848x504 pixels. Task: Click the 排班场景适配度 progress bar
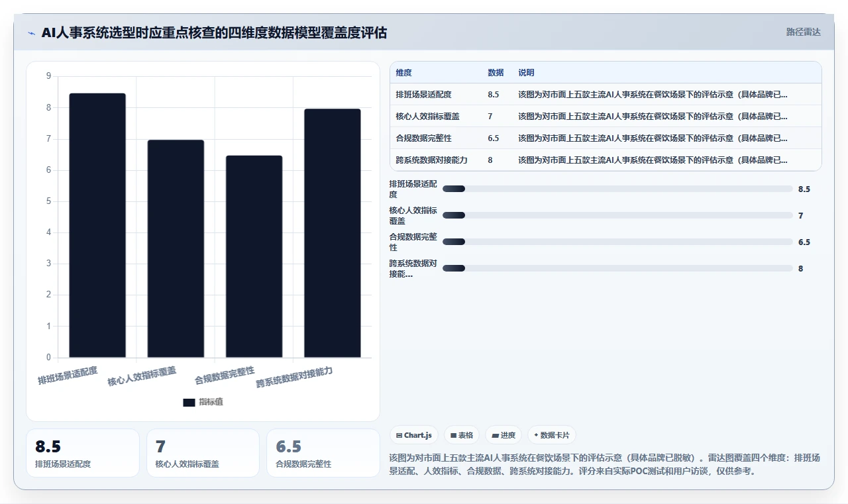coord(617,189)
